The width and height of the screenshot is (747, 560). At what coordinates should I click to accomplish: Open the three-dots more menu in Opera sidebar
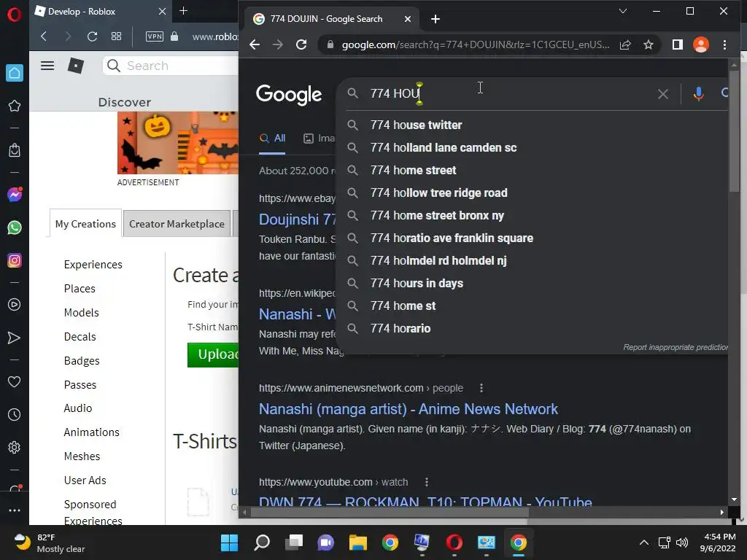tap(15, 510)
